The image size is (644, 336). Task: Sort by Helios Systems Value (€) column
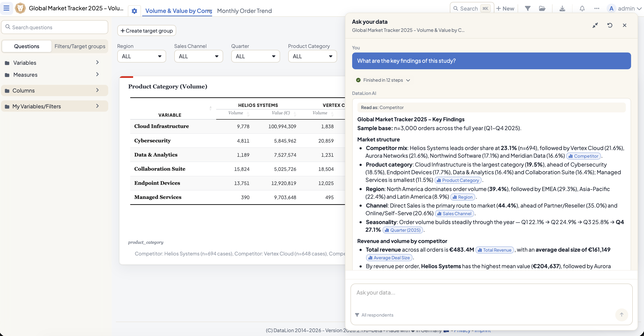(x=295, y=114)
